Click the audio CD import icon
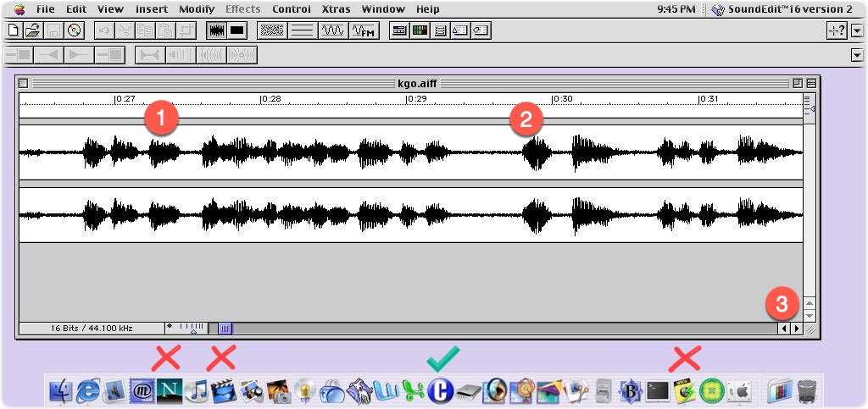 75,30
